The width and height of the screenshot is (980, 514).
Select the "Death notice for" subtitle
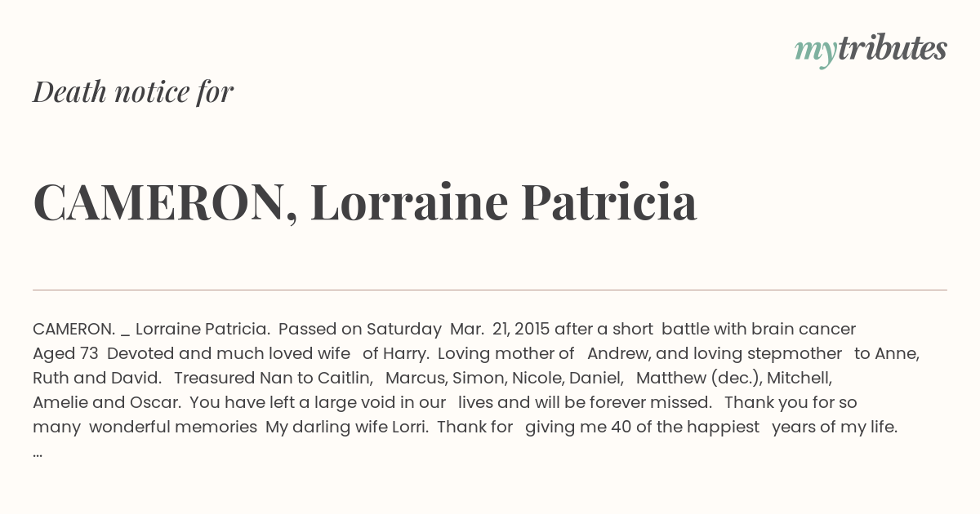click(133, 92)
